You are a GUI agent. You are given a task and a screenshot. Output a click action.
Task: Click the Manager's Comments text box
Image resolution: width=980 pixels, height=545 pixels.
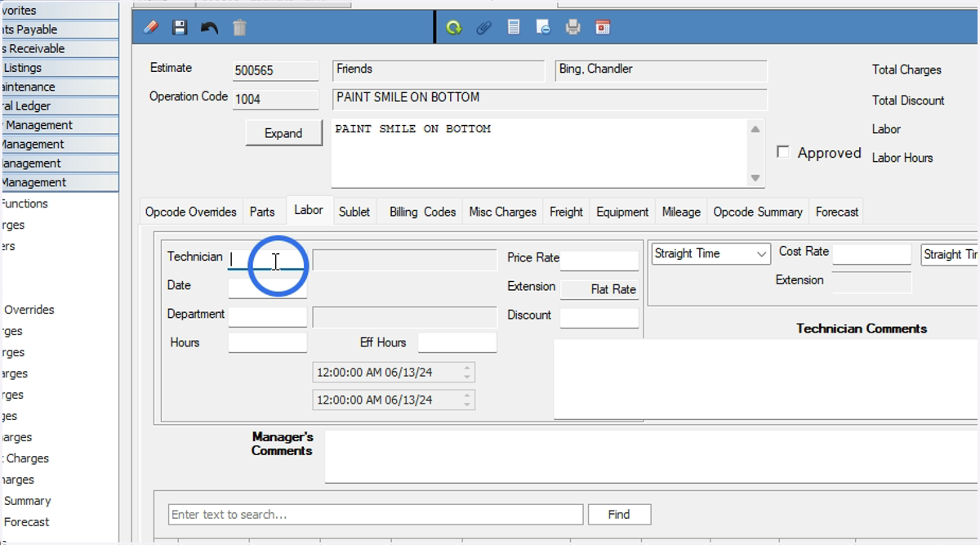click(x=652, y=457)
